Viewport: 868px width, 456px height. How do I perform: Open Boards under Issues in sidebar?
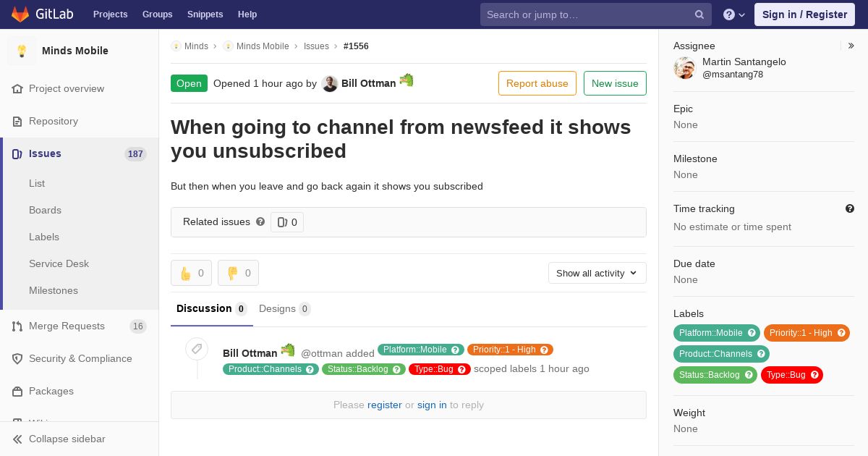tap(45, 210)
